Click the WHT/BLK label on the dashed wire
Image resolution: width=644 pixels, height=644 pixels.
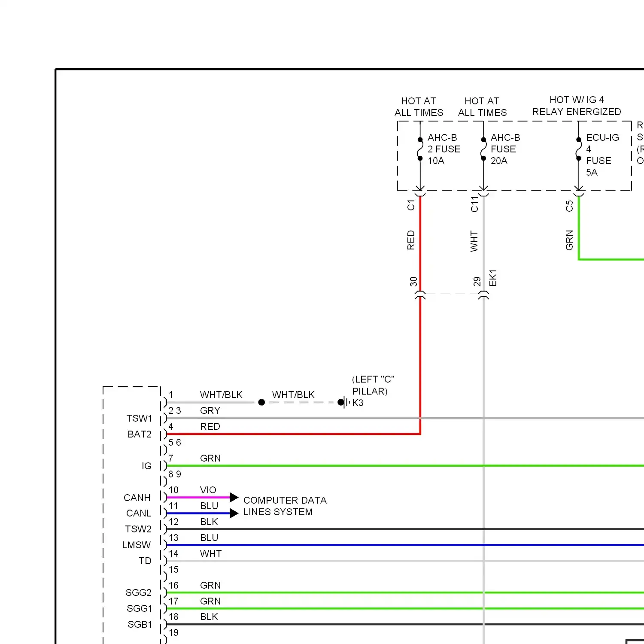coord(293,395)
